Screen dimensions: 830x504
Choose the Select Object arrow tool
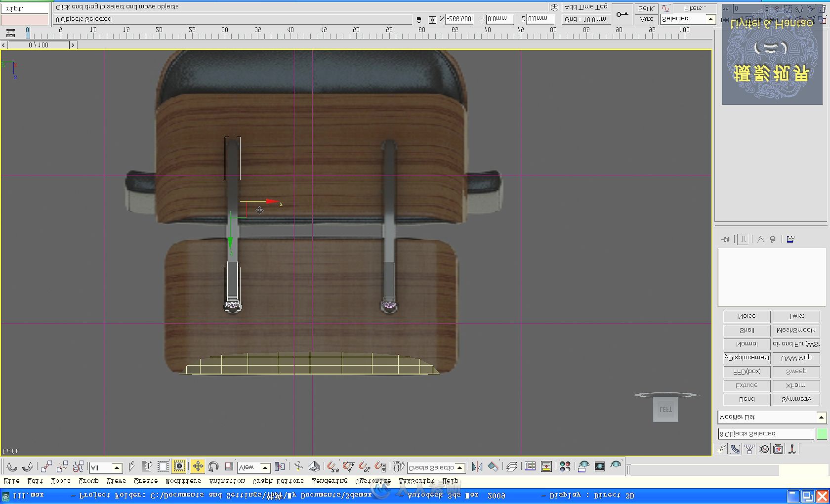pos(131,466)
